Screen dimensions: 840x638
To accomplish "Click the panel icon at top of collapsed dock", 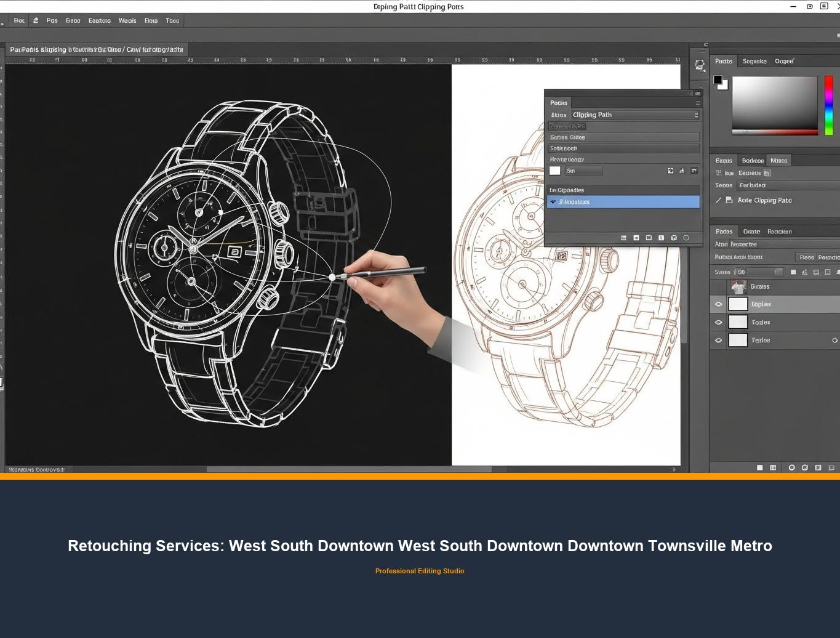I will 700,65.
